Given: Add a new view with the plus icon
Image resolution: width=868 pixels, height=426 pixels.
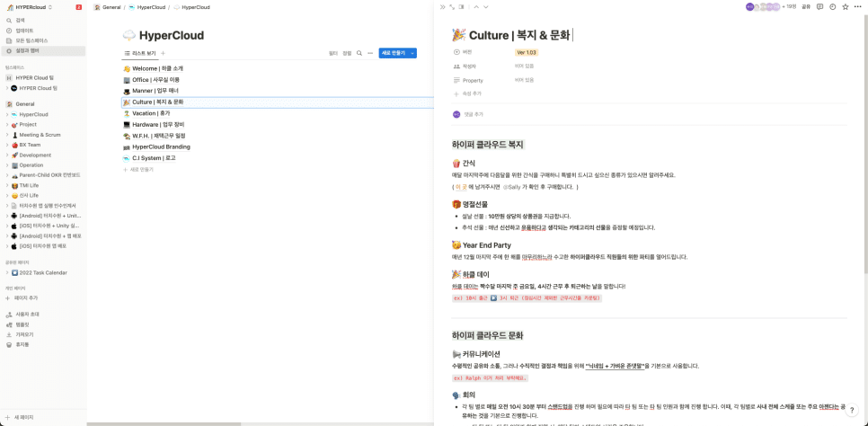Looking at the screenshot, I should click(x=163, y=53).
